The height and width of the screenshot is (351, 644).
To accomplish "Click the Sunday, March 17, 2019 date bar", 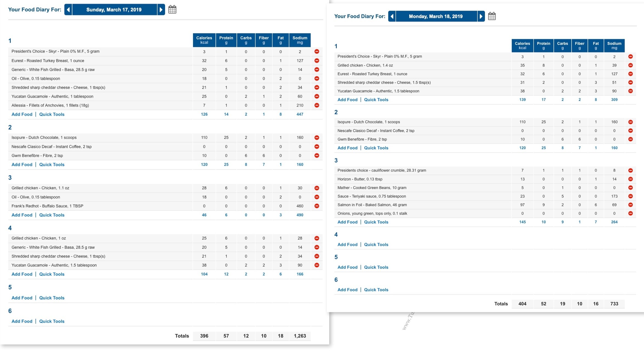I will pos(115,10).
